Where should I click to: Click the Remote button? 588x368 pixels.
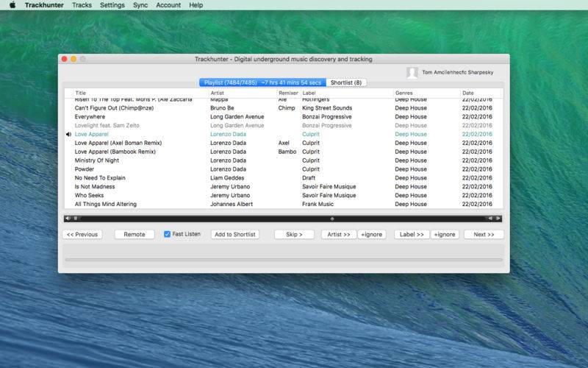pyautogui.click(x=135, y=234)
